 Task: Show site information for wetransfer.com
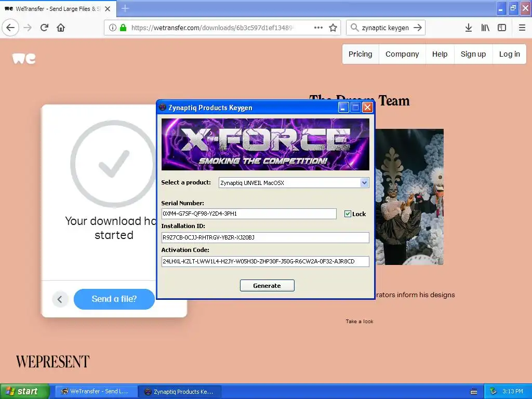[113, 28]
